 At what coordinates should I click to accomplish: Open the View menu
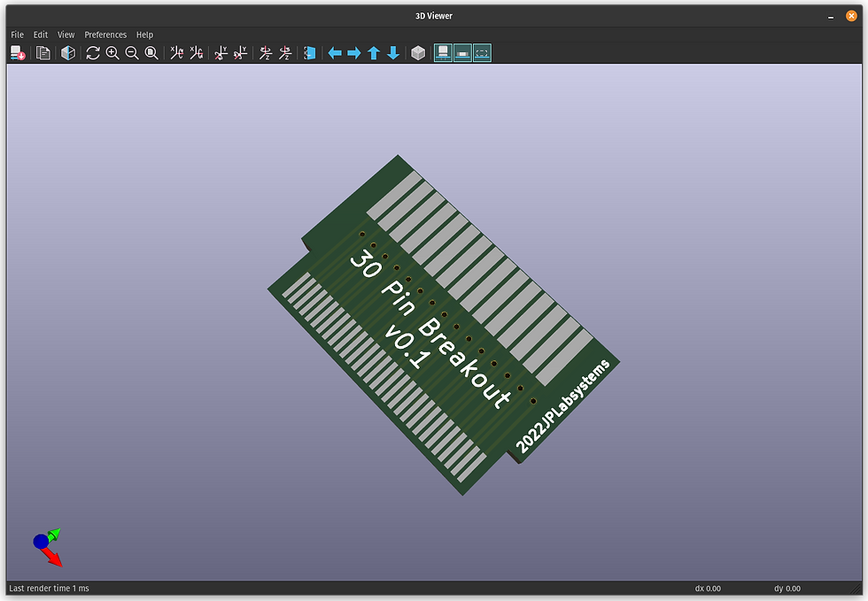66,35
